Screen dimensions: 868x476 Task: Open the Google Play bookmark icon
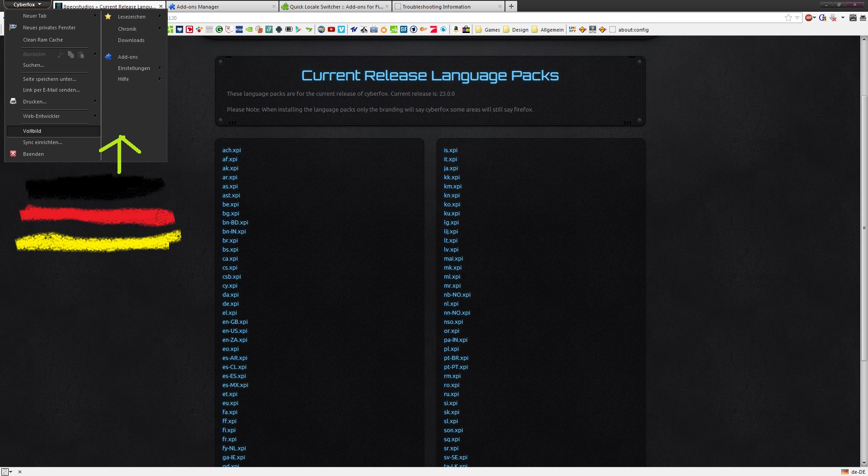coord(298,29)
